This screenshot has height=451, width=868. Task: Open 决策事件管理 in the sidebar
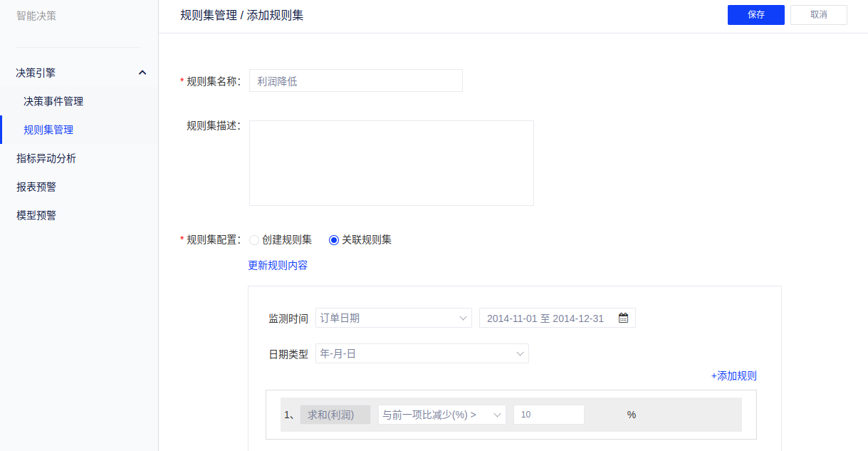(x=53, y=101)
